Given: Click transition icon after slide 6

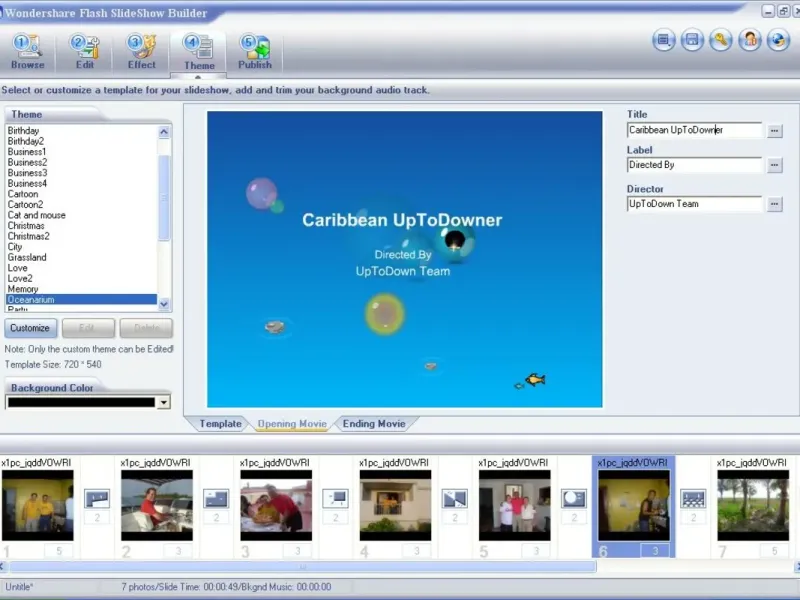Looking at the screenshot, I should [x=693, y=498].
